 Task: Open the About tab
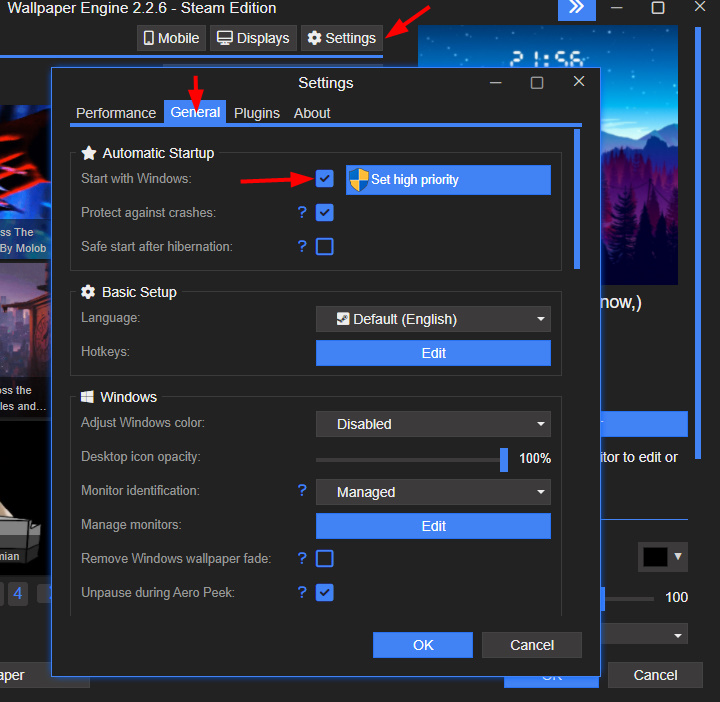tap(312, 113)
